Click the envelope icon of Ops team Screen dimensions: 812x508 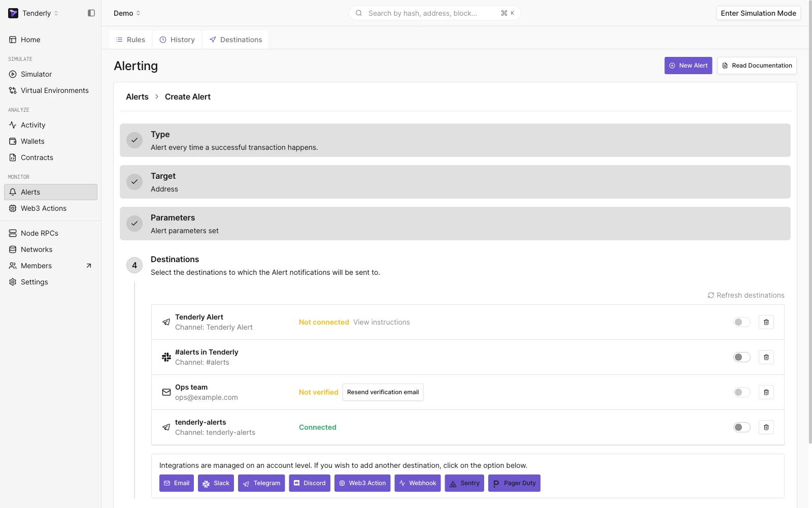pyautogui.click(x=166, y=392)
